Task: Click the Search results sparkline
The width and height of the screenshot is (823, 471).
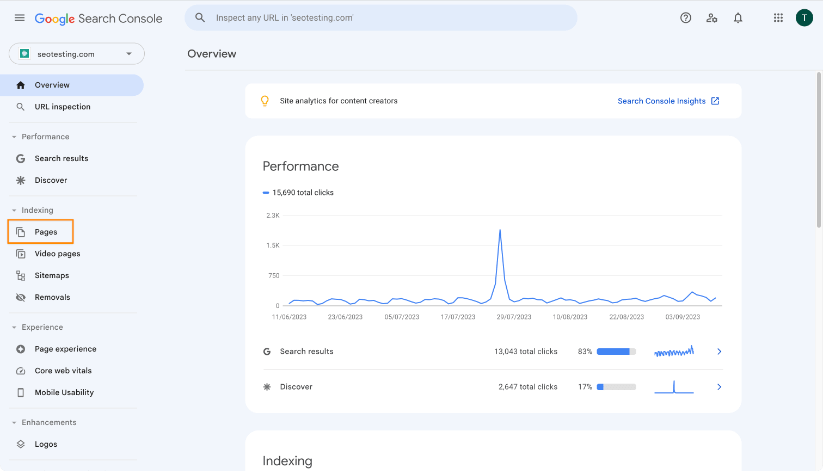Action: click(x=674, y=351)
